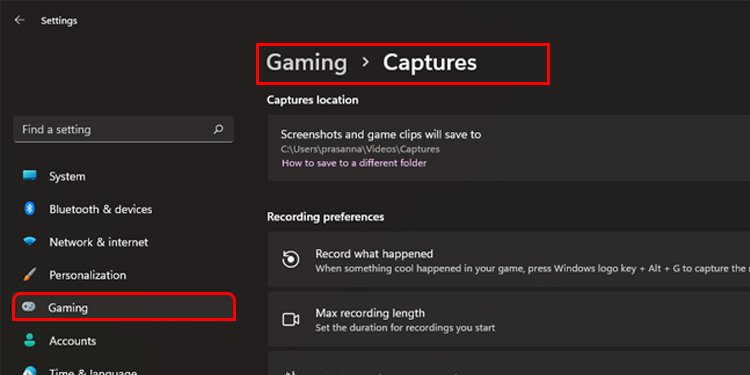Click the breadcrumb chevron between Gaming and Captures

(x=365, y=62)
